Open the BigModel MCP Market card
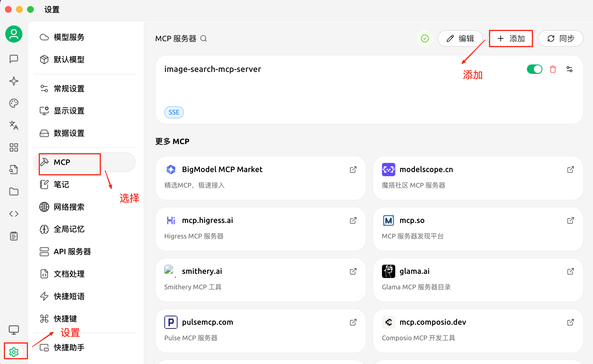The width and height of the screenshot is (593, 364). tap(261, 178)
